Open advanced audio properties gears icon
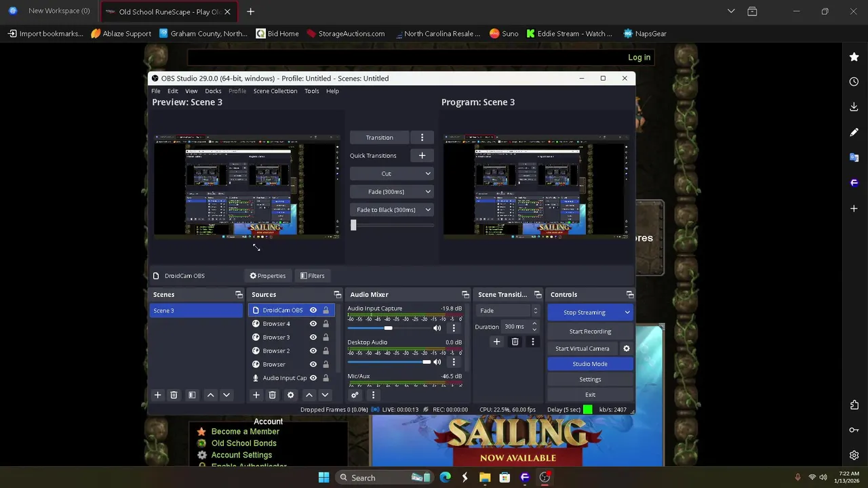The image size is (868, 488). coord(354,395)
